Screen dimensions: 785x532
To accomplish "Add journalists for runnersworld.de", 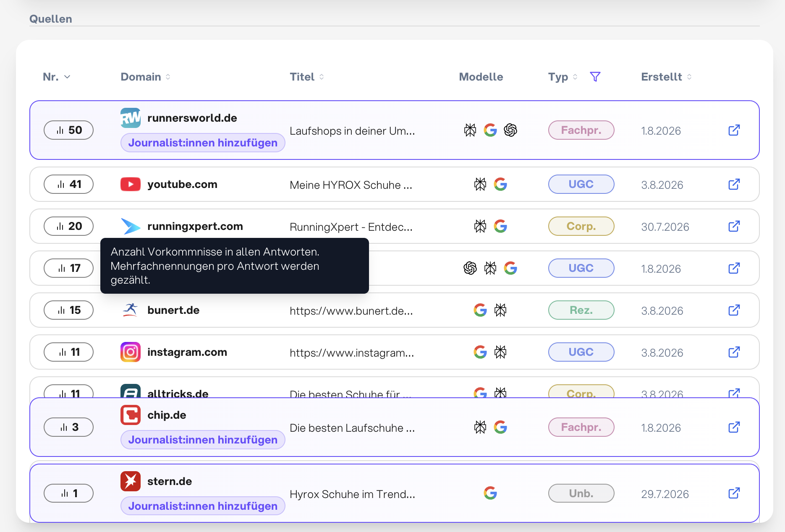I will (x=203, y=143).
